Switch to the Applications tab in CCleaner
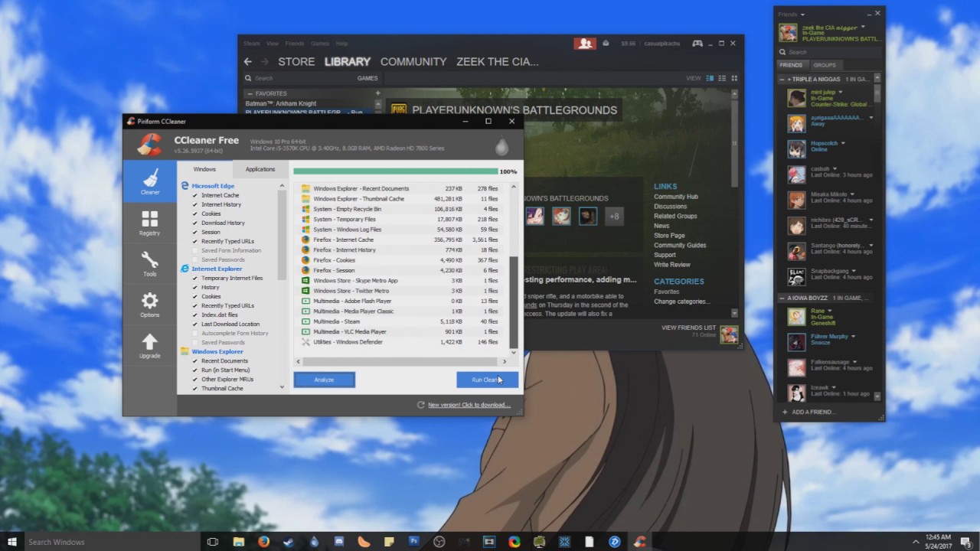The height and width of the screenshot is (551, 980). point(260,169)
